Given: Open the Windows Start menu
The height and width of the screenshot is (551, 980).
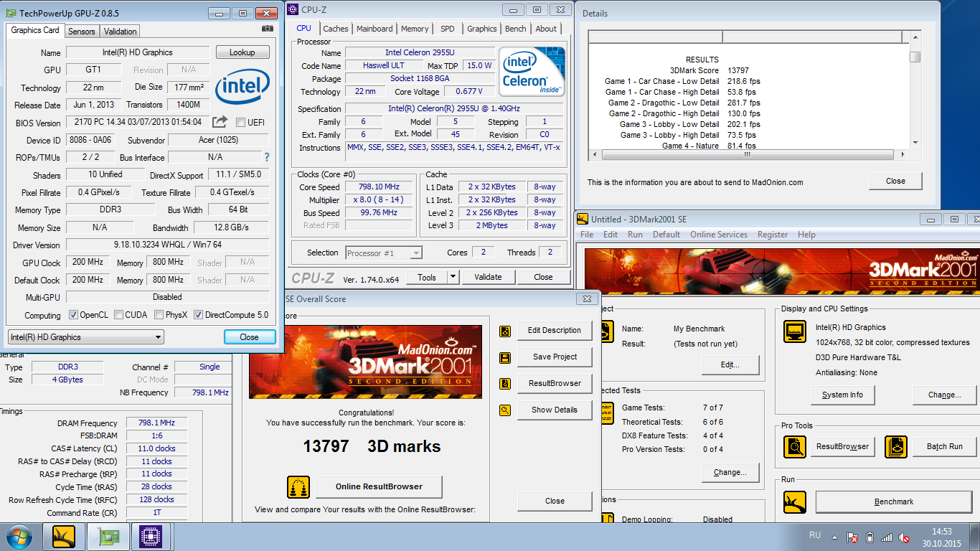Looking at the screenshot, I should 19,537.
